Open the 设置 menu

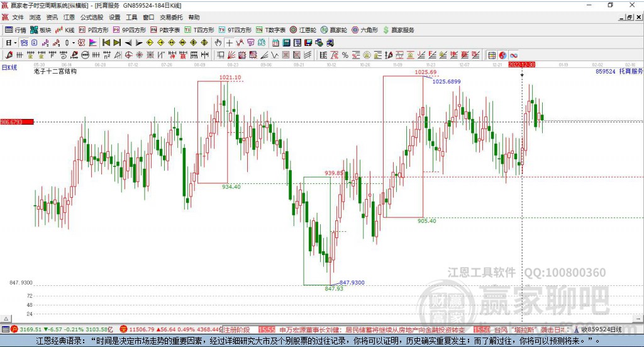pos(114,17)
